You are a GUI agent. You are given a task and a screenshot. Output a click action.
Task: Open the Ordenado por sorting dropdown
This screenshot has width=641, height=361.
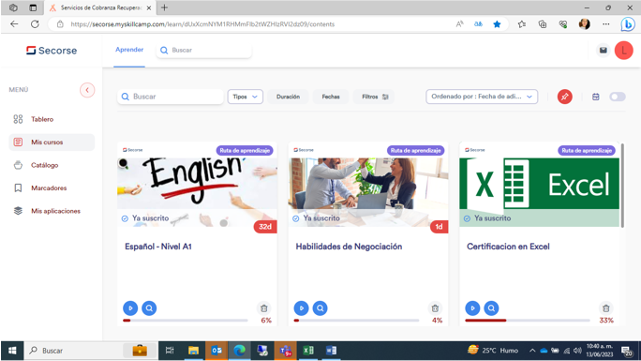(482, 97)
